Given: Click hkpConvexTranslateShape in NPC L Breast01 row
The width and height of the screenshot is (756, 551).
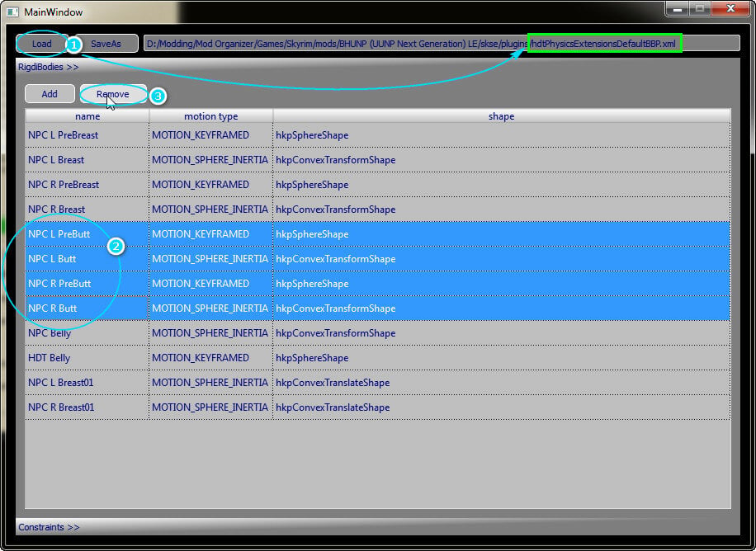Looking at the screenshot, I should coord(333,383).
